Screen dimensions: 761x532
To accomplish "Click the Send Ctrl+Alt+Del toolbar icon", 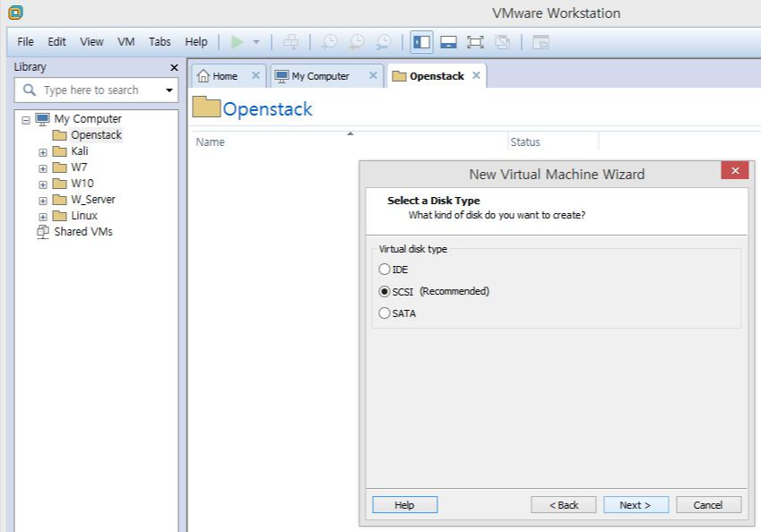I will pos(290,42).
